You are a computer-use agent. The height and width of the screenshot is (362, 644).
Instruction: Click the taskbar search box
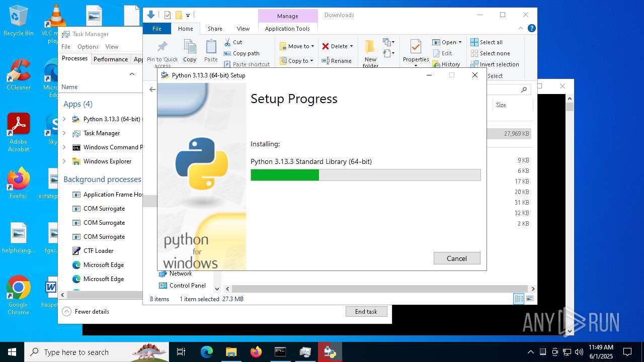tap(97, 352)
